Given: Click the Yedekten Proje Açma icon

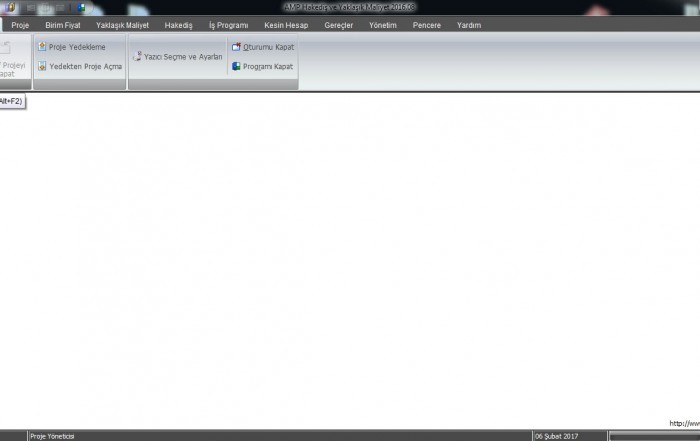Looking at the screenshot, I should pos(42,66).
